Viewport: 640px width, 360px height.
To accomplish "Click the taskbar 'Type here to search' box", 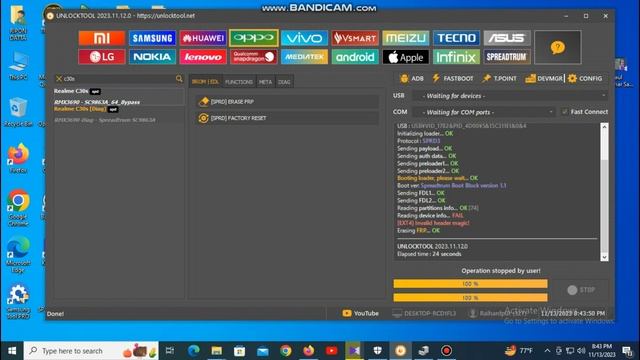I will [91, 351].
